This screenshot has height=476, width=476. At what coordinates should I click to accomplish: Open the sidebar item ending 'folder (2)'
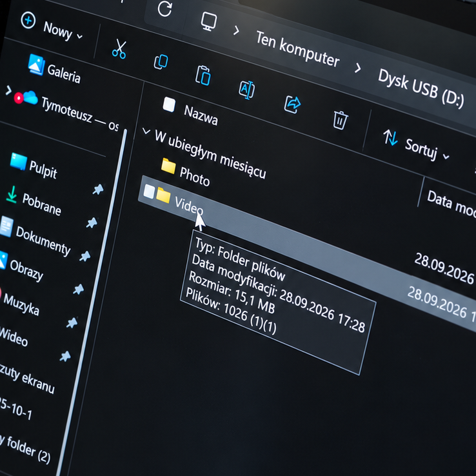(x=25, y=450)
